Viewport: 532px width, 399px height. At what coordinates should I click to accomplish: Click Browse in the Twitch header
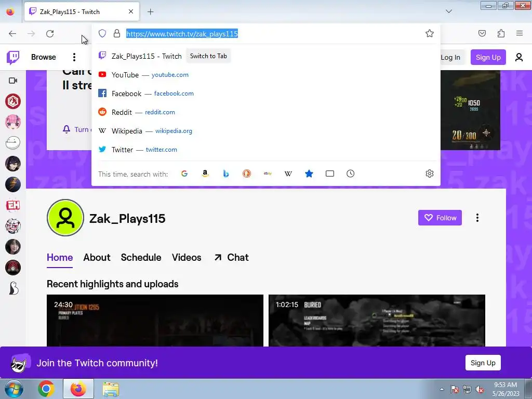click(44, 57)
